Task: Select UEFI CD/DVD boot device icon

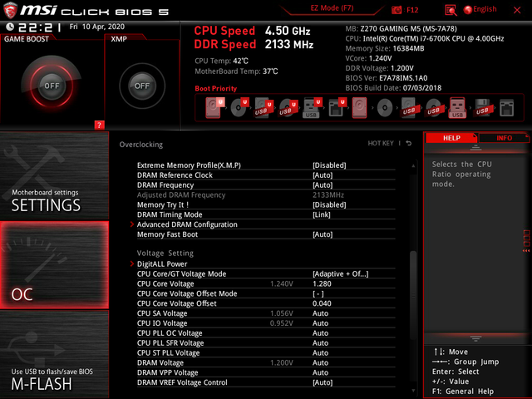Action: point(239,107)
